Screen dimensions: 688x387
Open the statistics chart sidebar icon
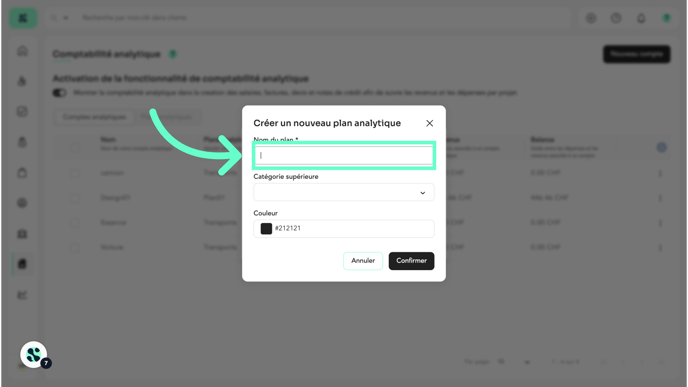click(x=22, y=295)
